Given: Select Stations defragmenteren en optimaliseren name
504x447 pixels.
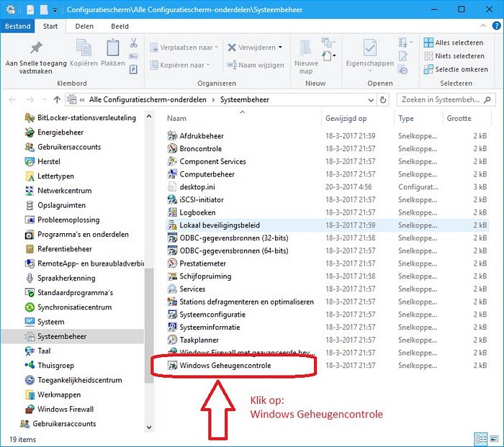Looking at the screenshot, I should 246,302.
